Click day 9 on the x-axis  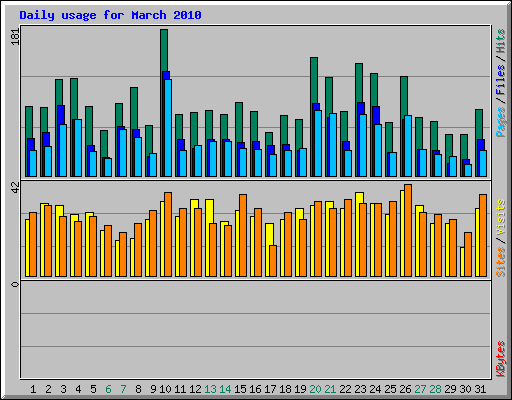(153, 389)
